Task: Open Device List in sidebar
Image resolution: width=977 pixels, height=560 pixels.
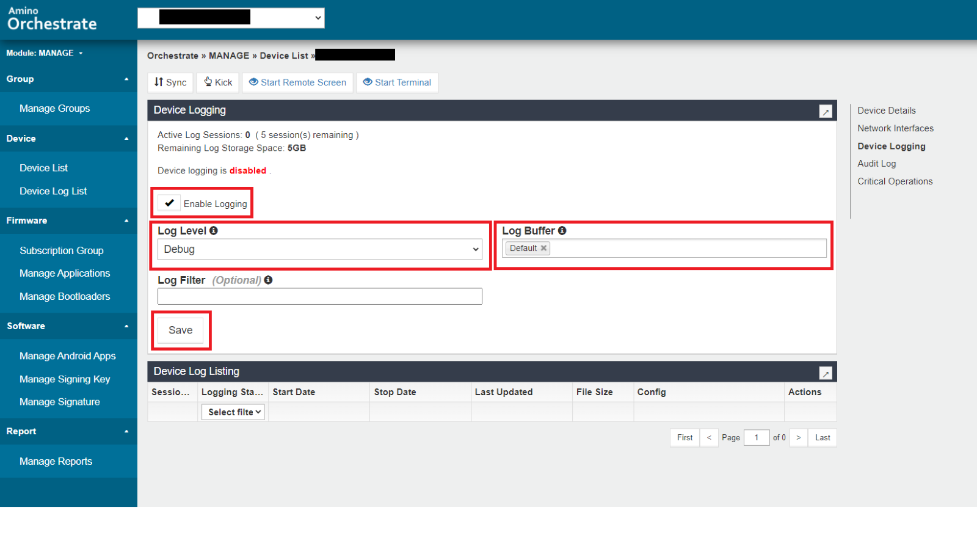Action: (43, 168)
